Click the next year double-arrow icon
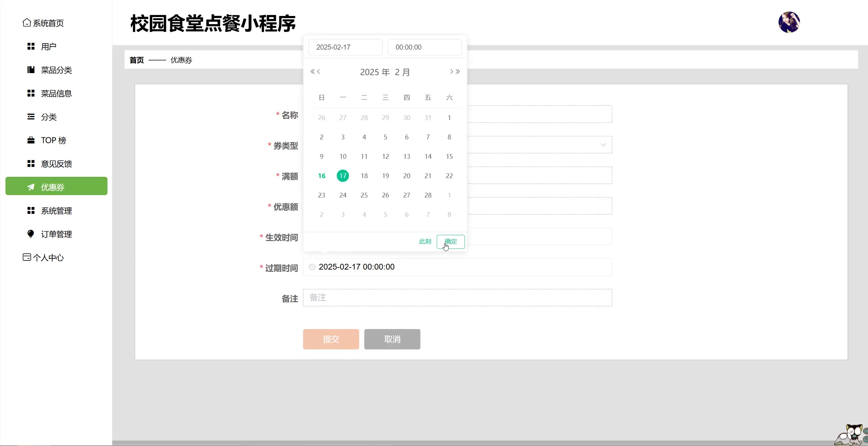 (458, 71)
